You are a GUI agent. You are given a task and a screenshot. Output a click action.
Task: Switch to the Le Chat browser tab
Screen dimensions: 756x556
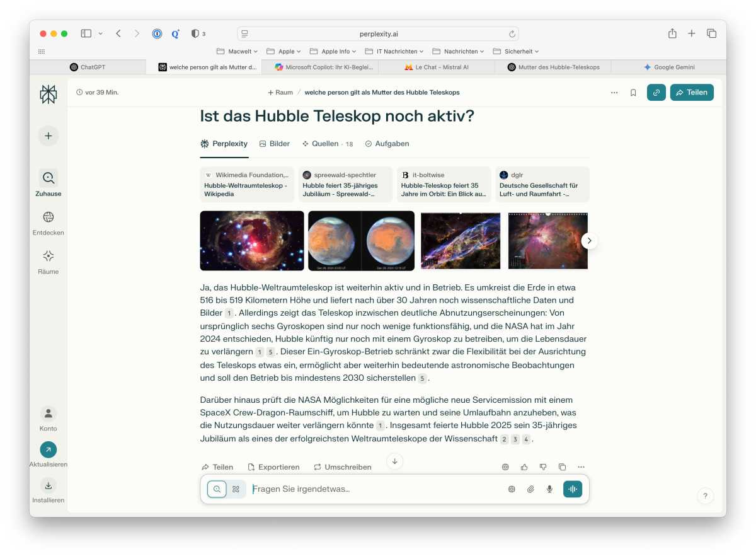(x=436, y=67)
